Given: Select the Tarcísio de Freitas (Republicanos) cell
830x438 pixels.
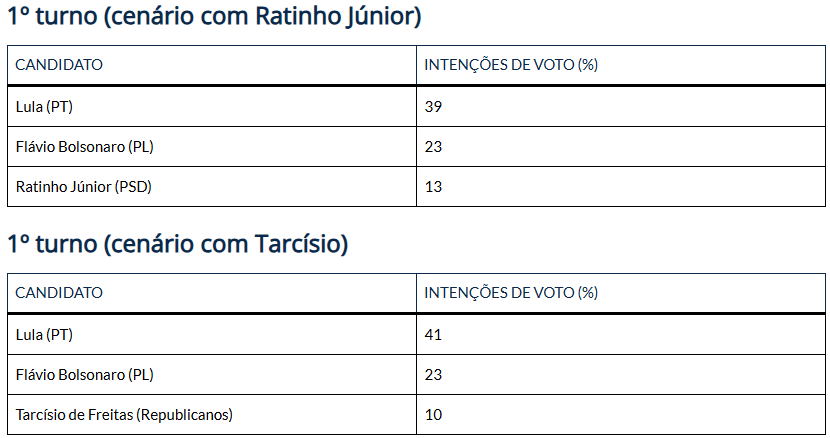Looking at the screenshot, I should pyautogui.click(x=124, y=414).
